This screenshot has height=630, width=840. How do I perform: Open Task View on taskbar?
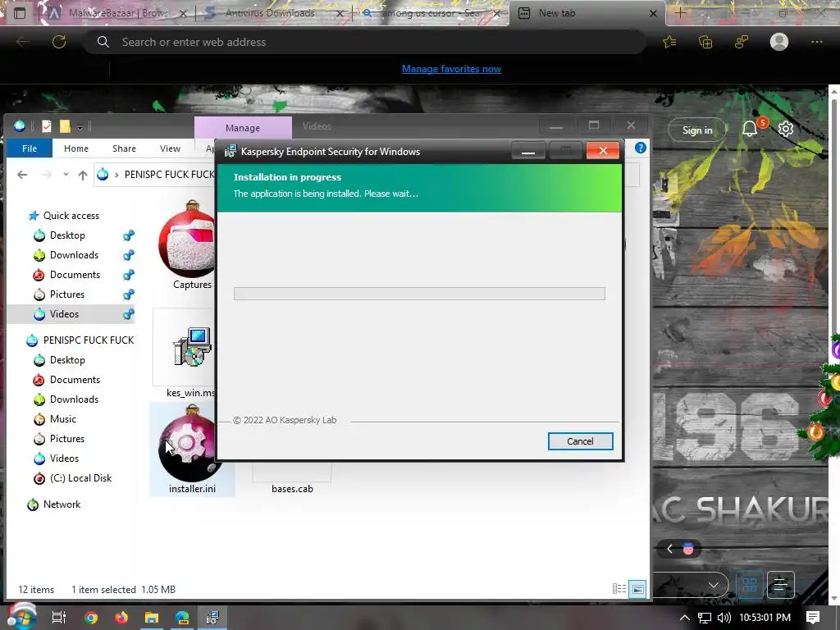[59, 617]
